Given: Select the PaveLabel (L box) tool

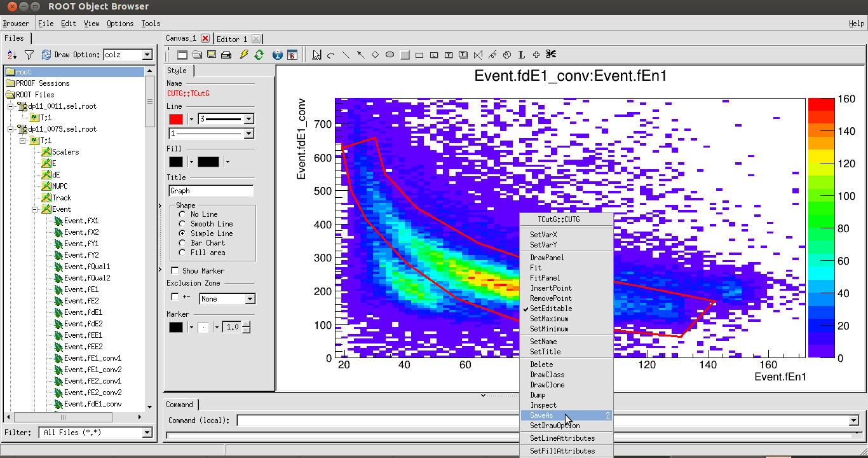Looking at the screenshot, I should pos(434,55).
